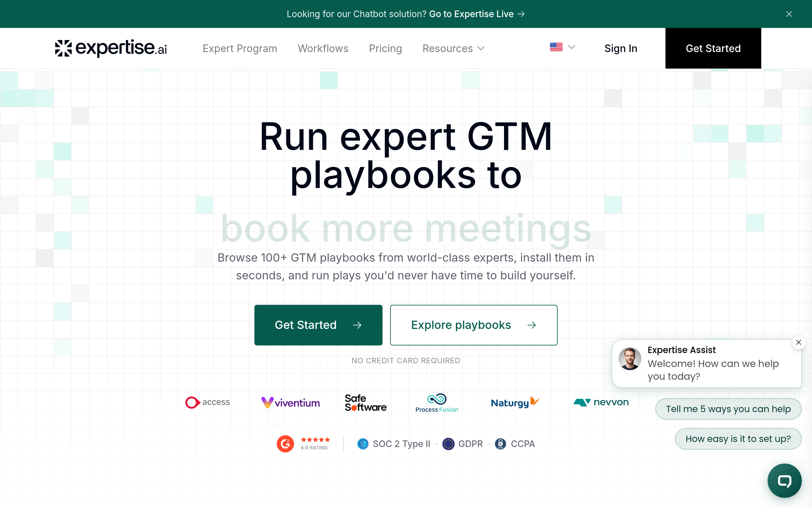This screenshot has width=812, height=508.
Task: Click the SOC 2 Type II badge icon
Action: (363, 444)
